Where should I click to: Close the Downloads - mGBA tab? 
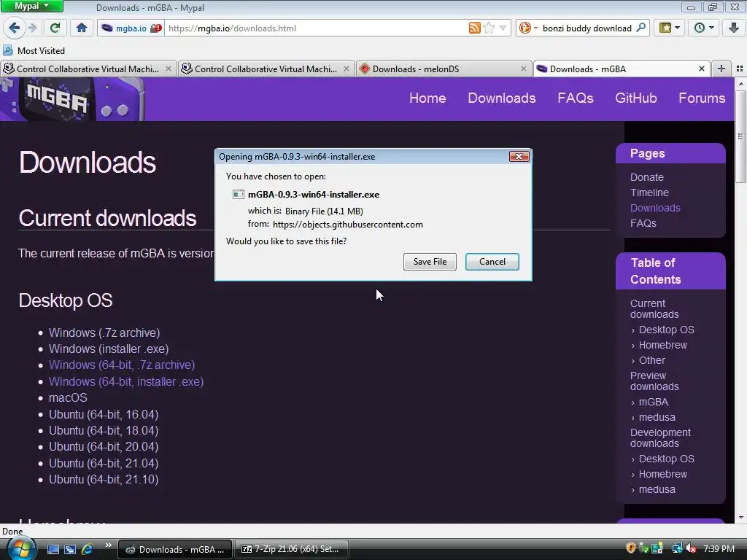tap(701, 69)
